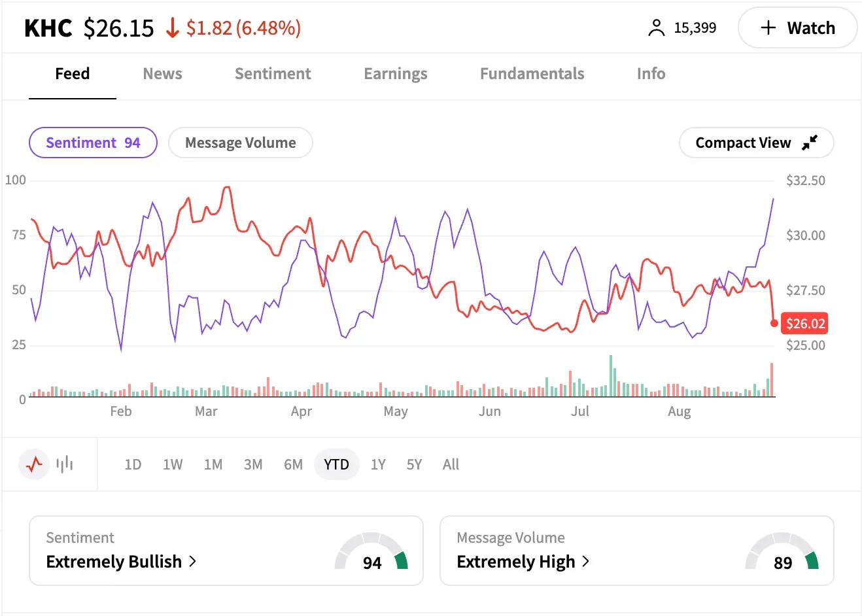Click the tallest volume bar in July

point(611,375)
